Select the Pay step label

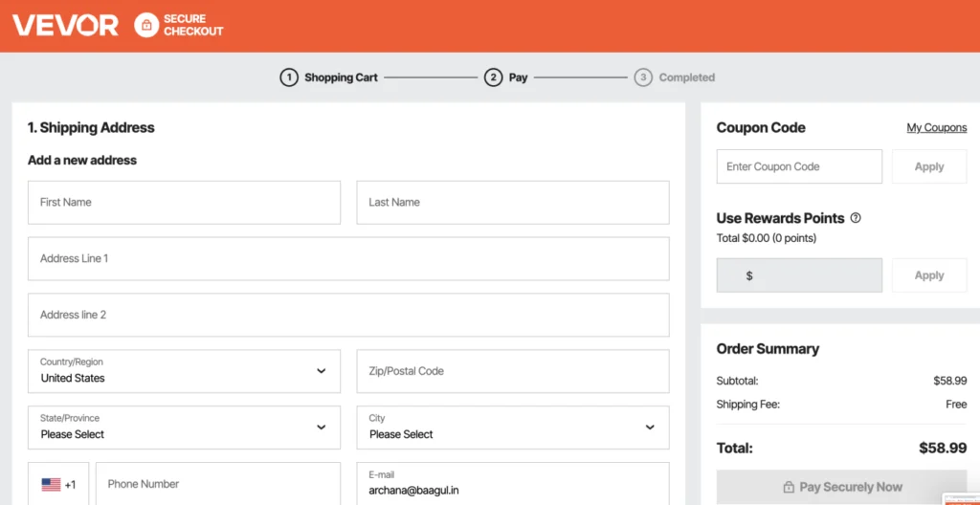pyautogui.click(x=518, y=77)
